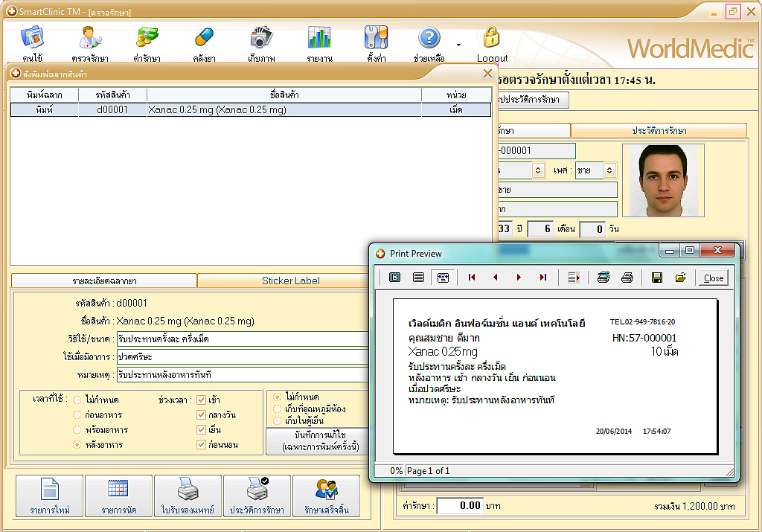Toggle the กลางวัน (noon) checkbox

pos(201,415)
